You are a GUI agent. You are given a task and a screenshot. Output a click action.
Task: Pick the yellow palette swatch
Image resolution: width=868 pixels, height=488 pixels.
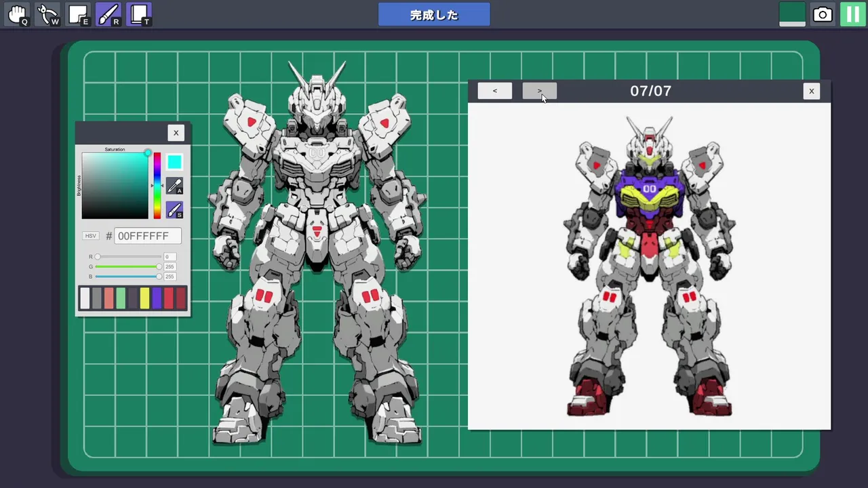(144, 298)
